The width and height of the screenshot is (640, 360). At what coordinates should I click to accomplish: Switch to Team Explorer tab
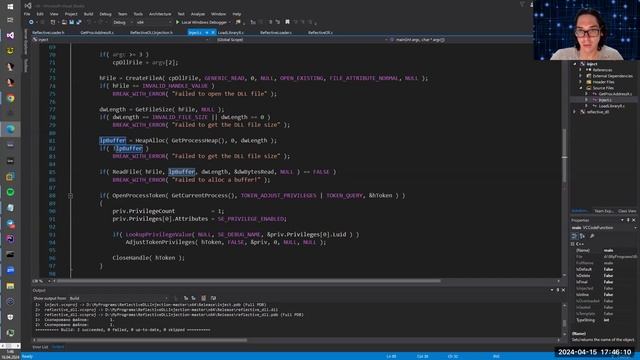click(604, 211)
